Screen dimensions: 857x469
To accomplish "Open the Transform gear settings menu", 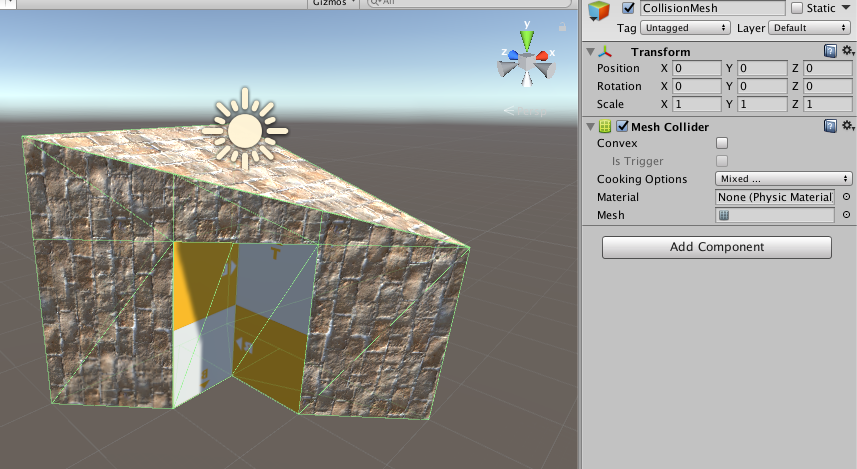I will tap(848, 51).
